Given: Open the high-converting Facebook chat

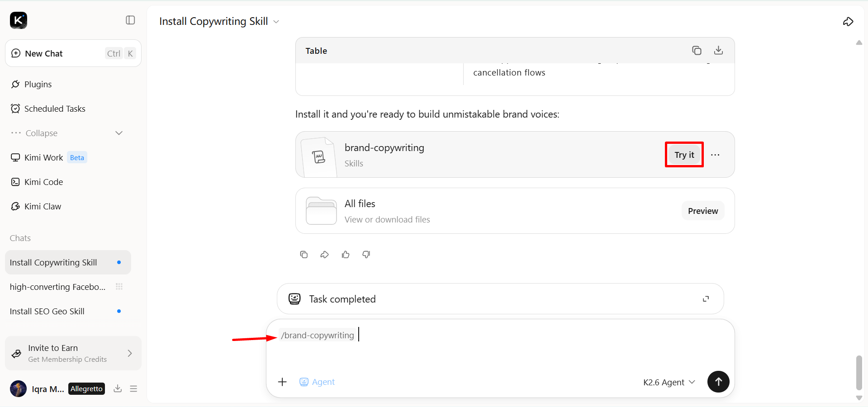Looking at the screenshot, I should click(57, 287).
